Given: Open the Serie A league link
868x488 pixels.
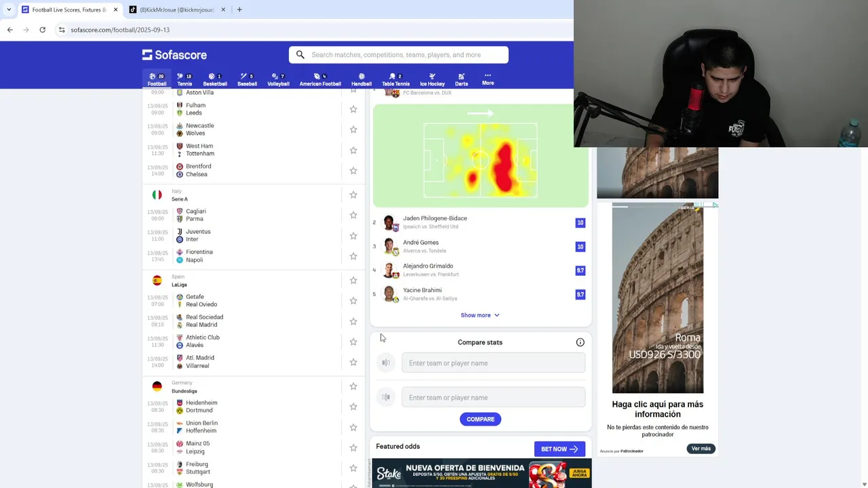Looking at the screenshot, I should [180, 199].
